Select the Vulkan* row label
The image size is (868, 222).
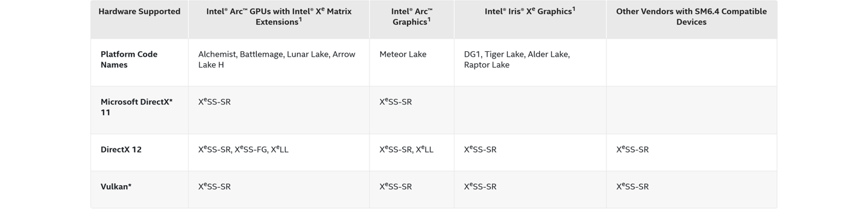(116, 186)
